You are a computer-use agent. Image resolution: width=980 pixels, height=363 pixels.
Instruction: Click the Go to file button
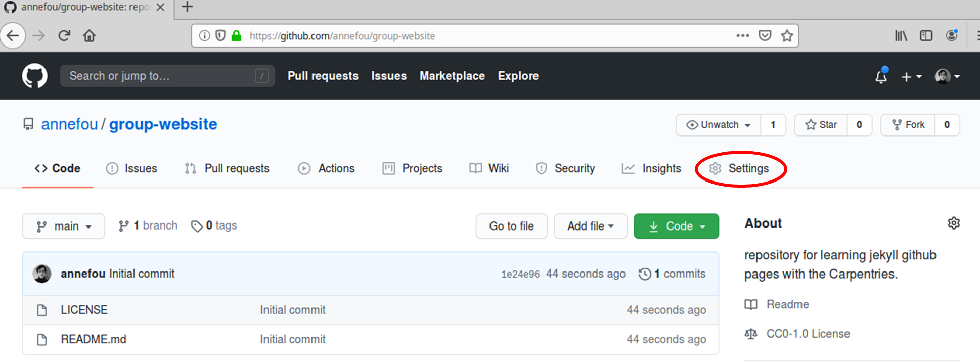coord(511,226)
